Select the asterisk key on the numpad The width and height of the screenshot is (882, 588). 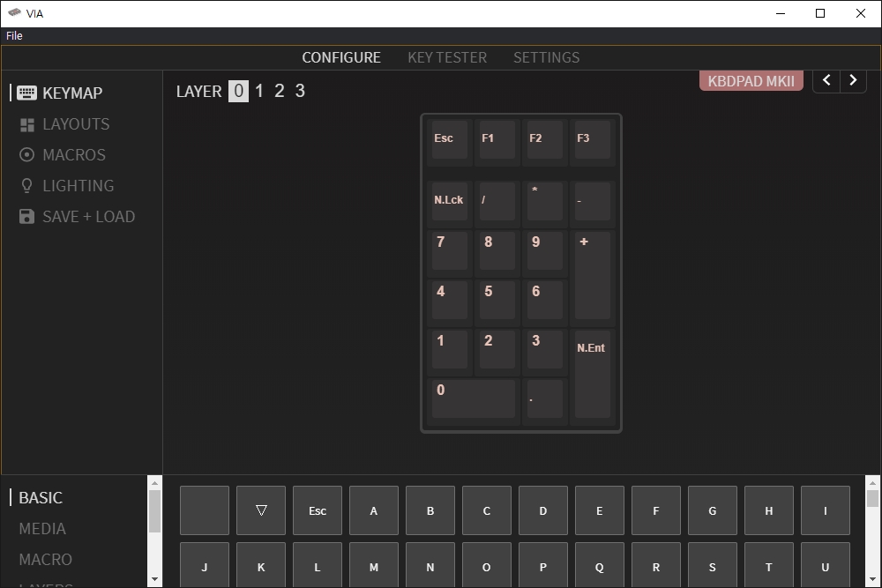click(x=544, y=203)
